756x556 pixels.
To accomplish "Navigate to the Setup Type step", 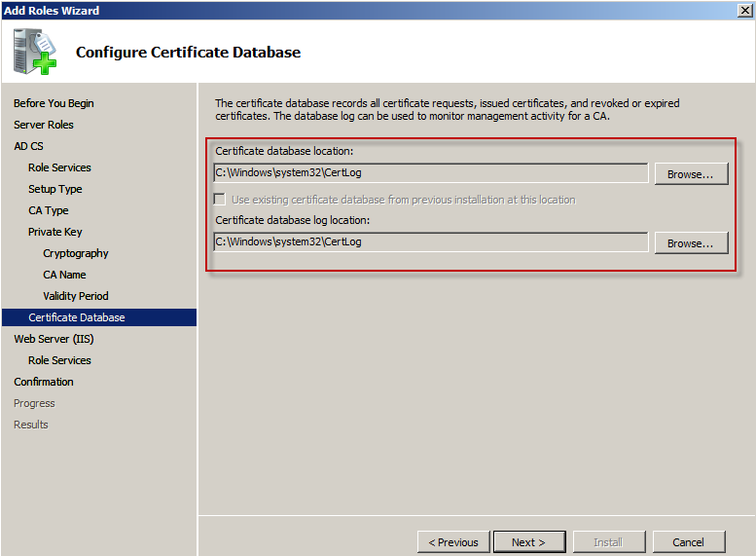I will coord(54,189).
